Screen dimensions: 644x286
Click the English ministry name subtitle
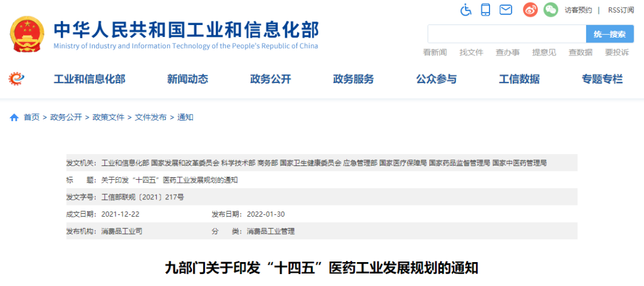tap(185, 46)
